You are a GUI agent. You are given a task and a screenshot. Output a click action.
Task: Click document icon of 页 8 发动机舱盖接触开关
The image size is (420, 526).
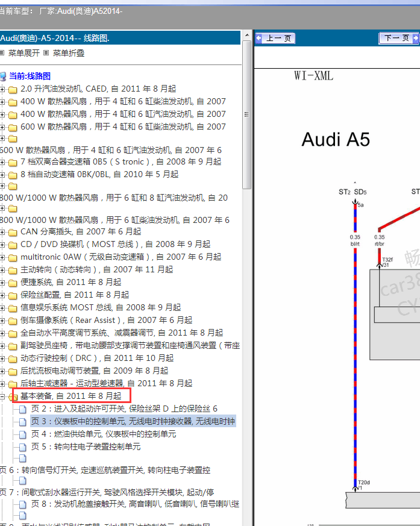point(23,504)
